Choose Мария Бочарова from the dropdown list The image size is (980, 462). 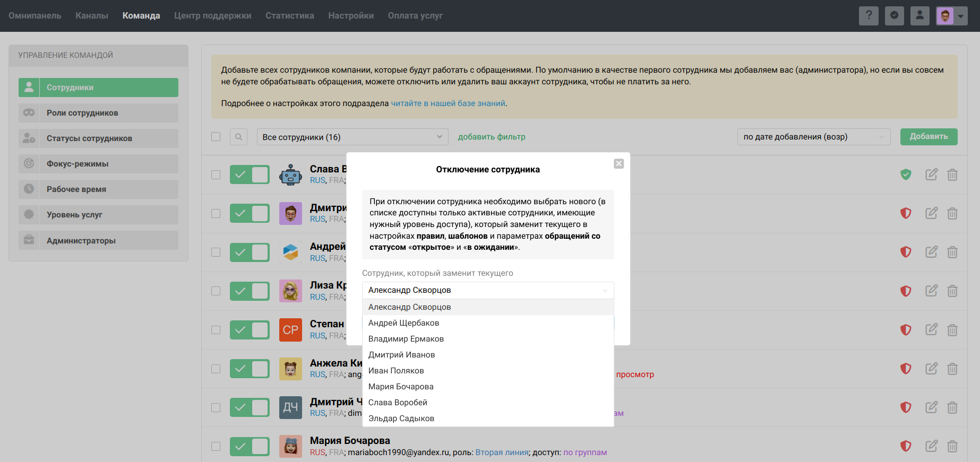point(488,387)
